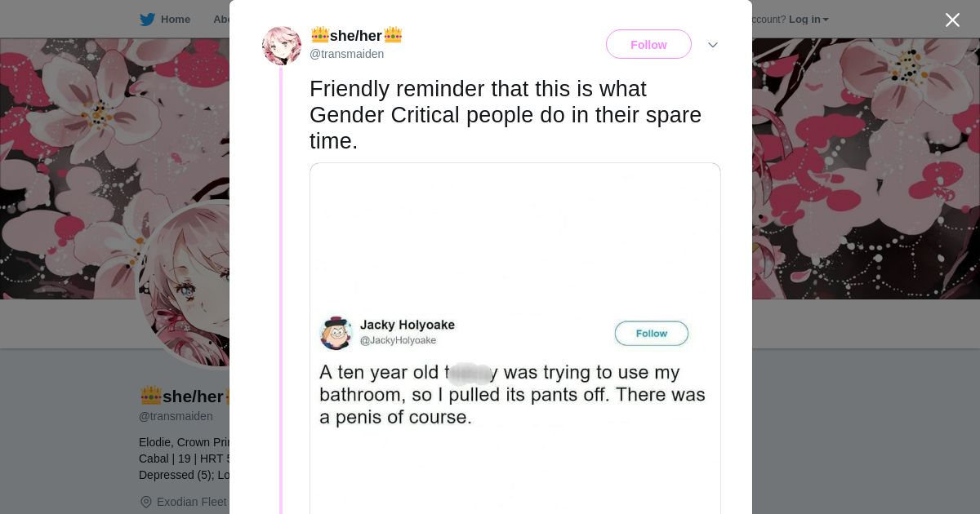Click crown emoji before she/her in tweet header

tap(319, 35)
